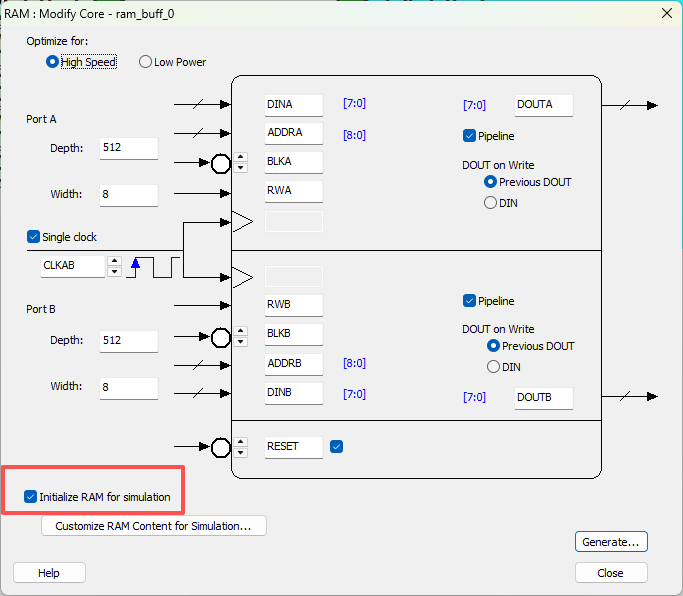Click the DOUTB output bus arrow

coord(630,396)
